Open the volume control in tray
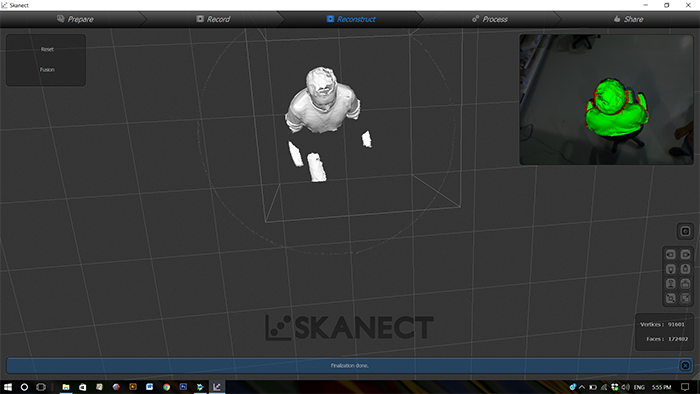Image resolution: width=700 pixels, height=394 pixels. pyautogui.click(x=625, y=387)
